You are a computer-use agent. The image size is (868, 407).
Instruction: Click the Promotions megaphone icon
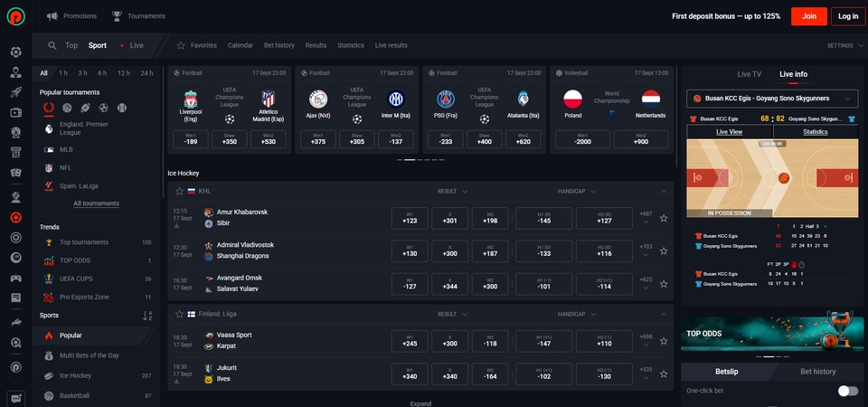[x=52, y=16]
